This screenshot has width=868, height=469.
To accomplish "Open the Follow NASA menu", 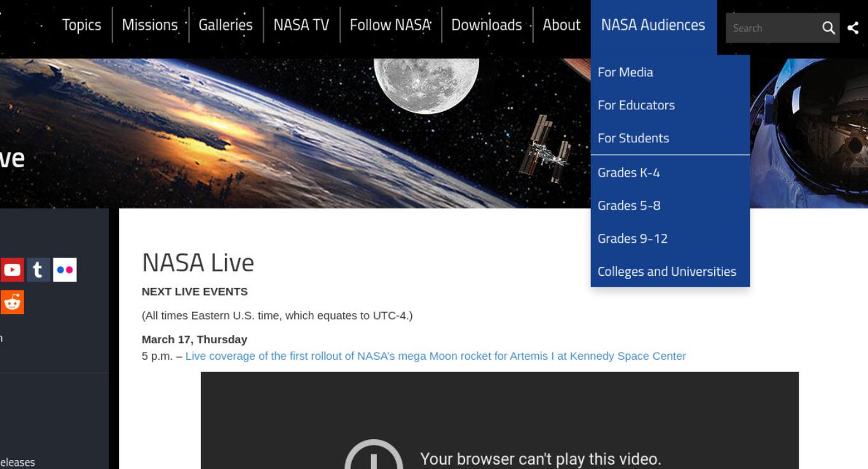I will 390,25.
